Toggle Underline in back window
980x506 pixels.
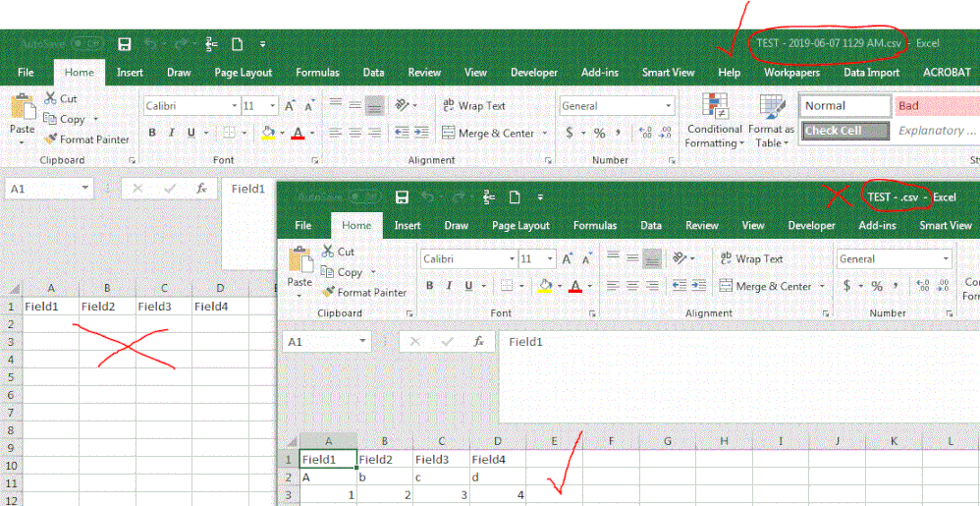point(190,133)
